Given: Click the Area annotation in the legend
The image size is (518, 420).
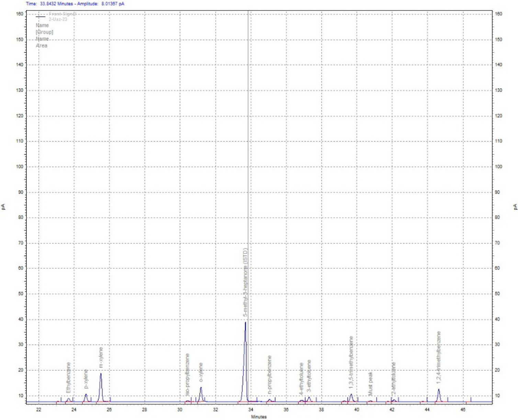Looking at the screenshot, I should (42, 46).
